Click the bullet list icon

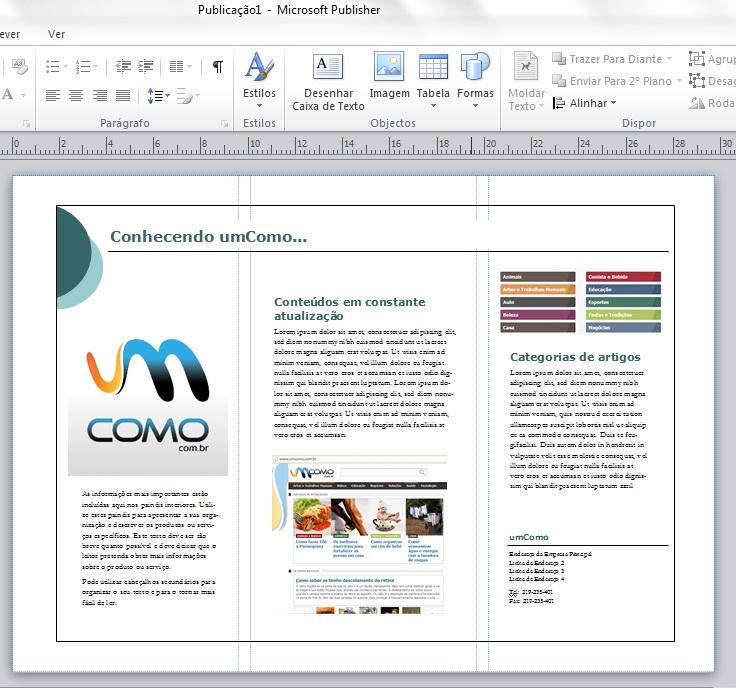pyautogui.click(x=53, y=67)
